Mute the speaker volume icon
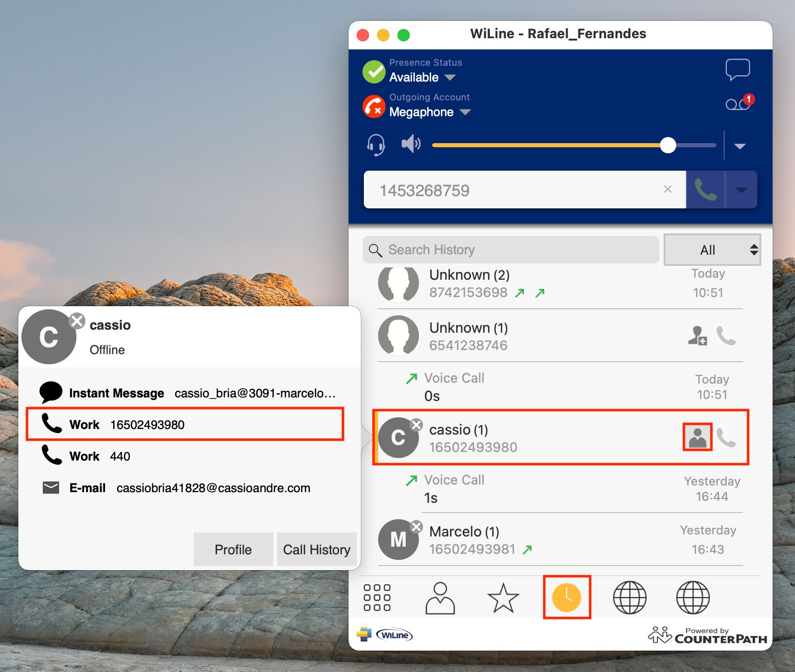The width and height of the screenshot is (795, 672). coord(411,144)
